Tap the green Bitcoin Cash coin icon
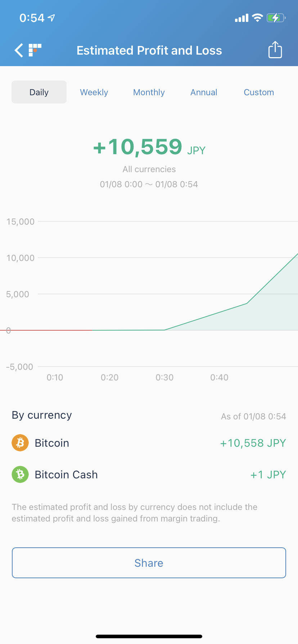 point(20,474)
